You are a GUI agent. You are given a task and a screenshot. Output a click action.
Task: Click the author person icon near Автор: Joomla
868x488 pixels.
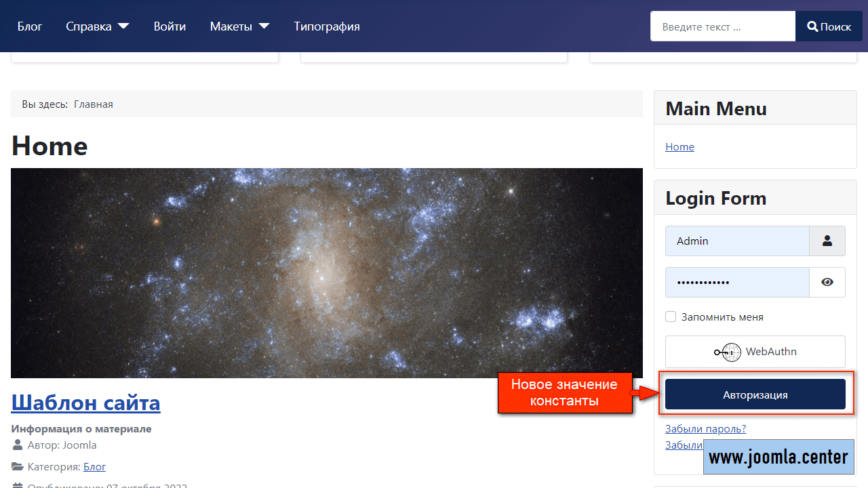point(18,445)
